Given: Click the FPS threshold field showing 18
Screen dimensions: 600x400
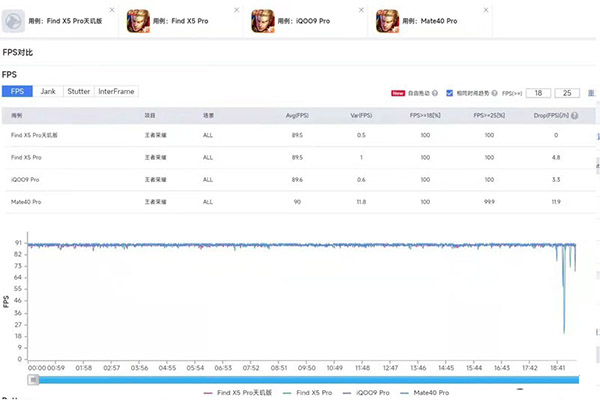Looking at the screenshot, I should coord(538,92).
